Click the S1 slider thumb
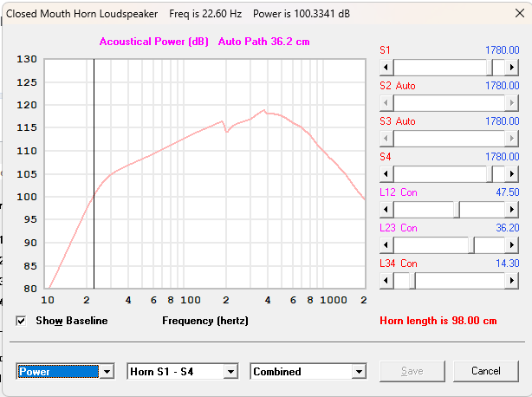Screen dimensions: 532x397 [x=490, y=68]
